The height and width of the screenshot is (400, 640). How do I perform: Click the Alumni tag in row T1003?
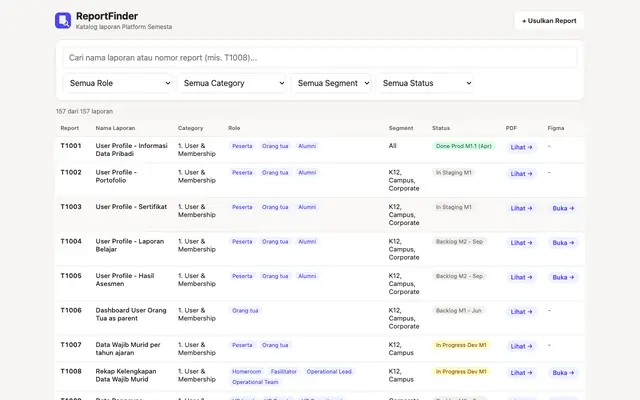click(307, 207)
